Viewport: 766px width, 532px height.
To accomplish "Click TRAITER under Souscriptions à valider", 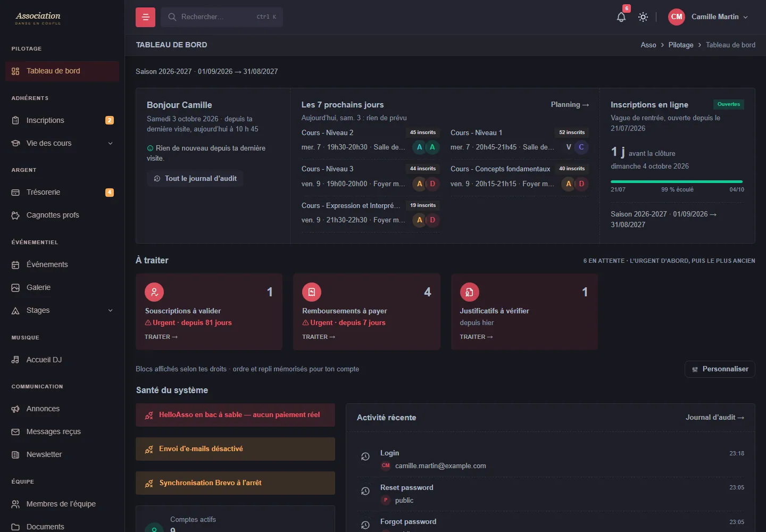I will point(161,337).
